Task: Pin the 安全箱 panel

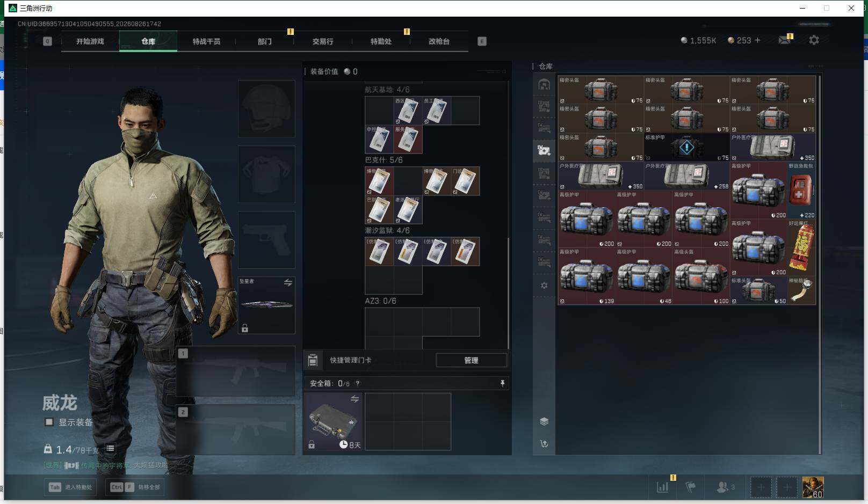Action: click(x=502, y=383)
